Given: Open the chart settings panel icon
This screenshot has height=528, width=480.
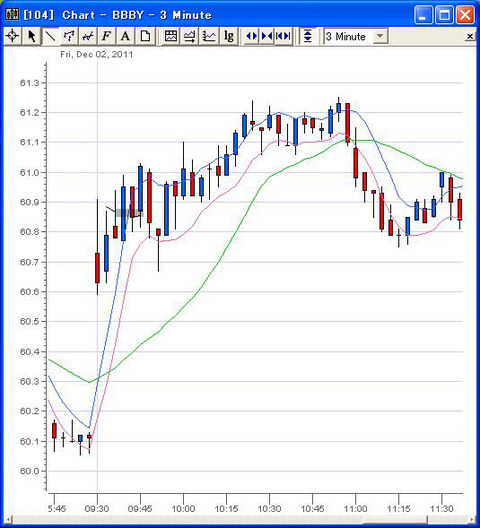Looking at the screenshot, I should (x=171, y=36).
